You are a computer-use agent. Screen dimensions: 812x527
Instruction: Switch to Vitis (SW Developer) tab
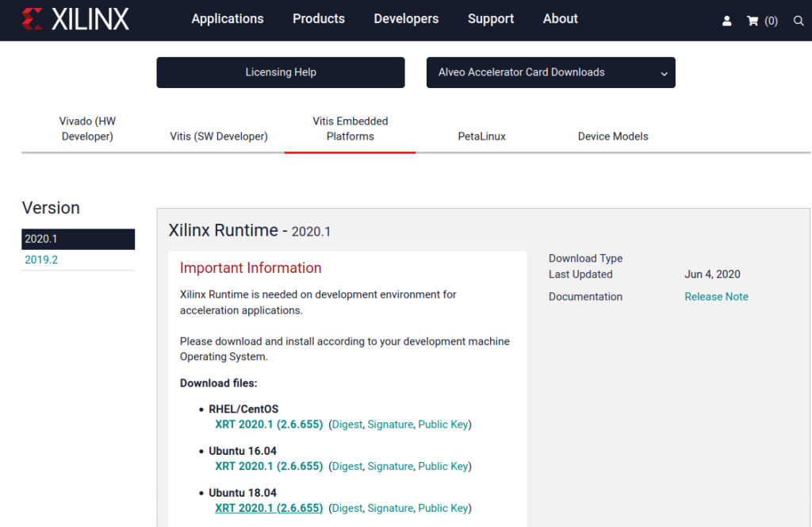[x=219, y=137]
